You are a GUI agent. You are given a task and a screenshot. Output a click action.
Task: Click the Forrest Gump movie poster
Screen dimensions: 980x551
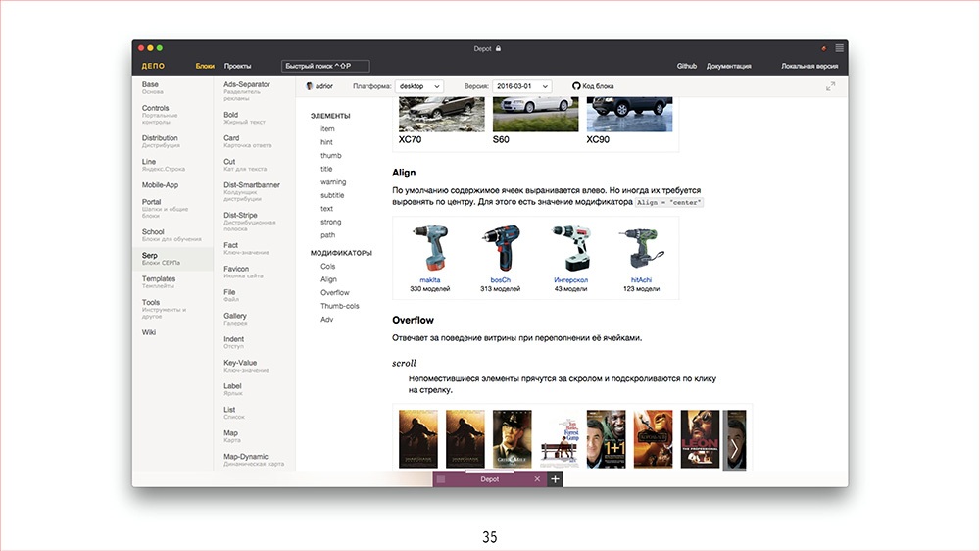(x=559, y=439)
